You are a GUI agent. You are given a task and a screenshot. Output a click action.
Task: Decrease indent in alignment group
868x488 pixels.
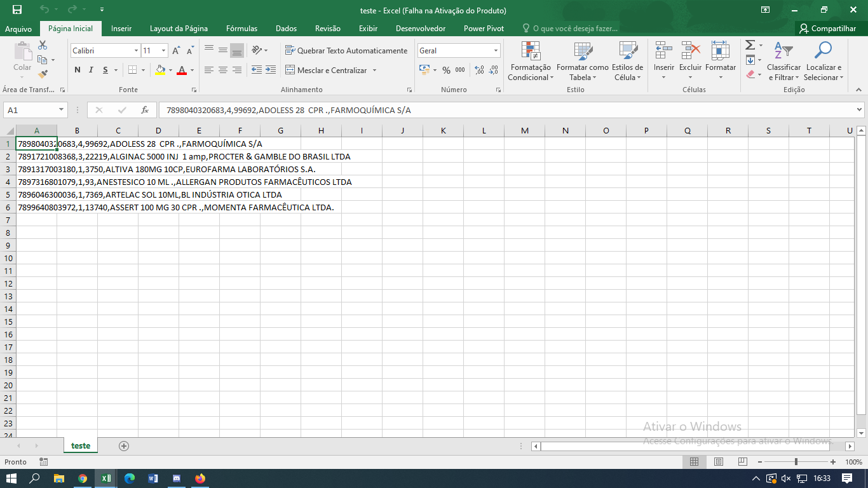(x=257, y=70)
